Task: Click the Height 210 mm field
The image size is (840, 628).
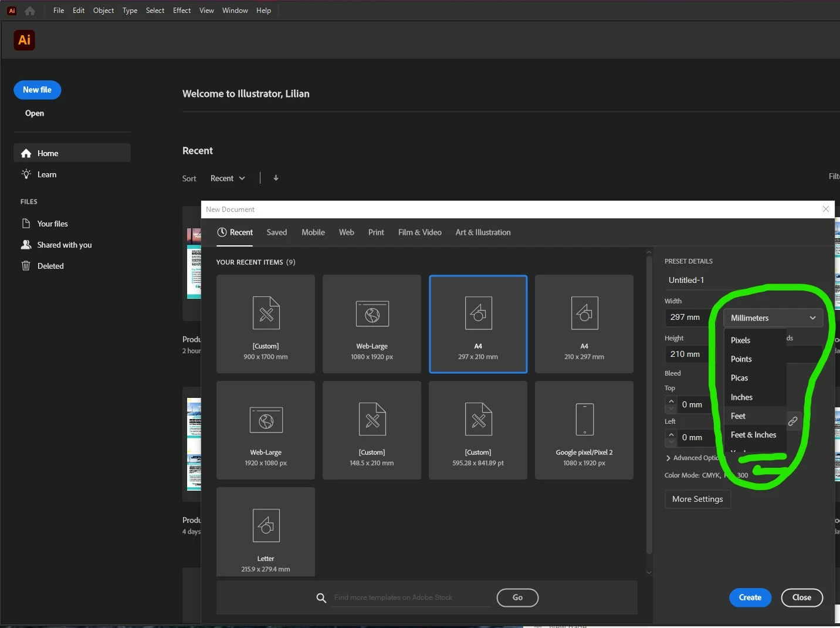Action: [687, 354]
